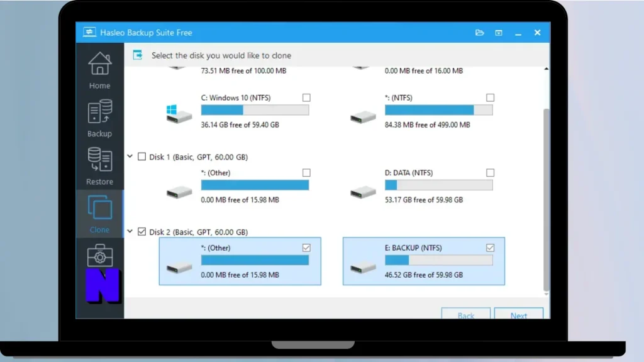
Task: Open the Backup section in sidebar
Action: coord(100,118)
